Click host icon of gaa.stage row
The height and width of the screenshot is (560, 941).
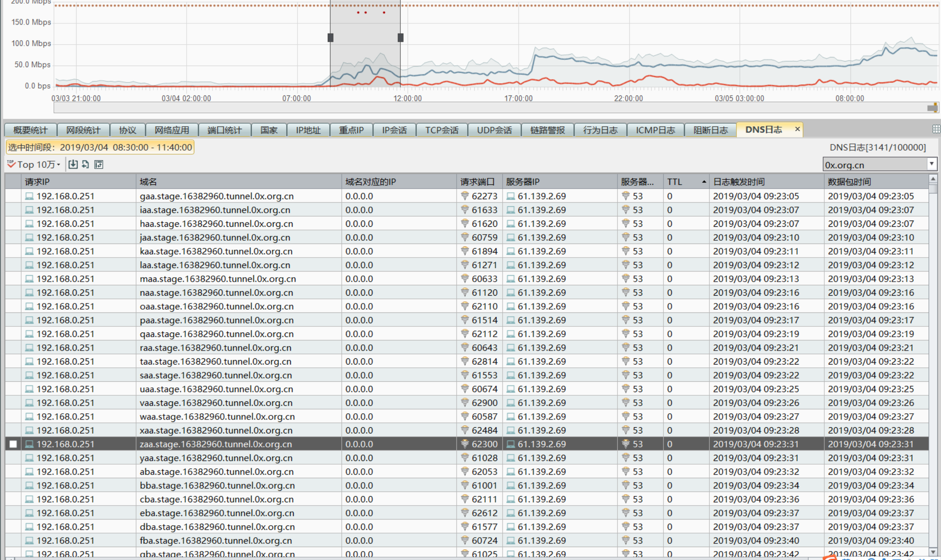29,196
